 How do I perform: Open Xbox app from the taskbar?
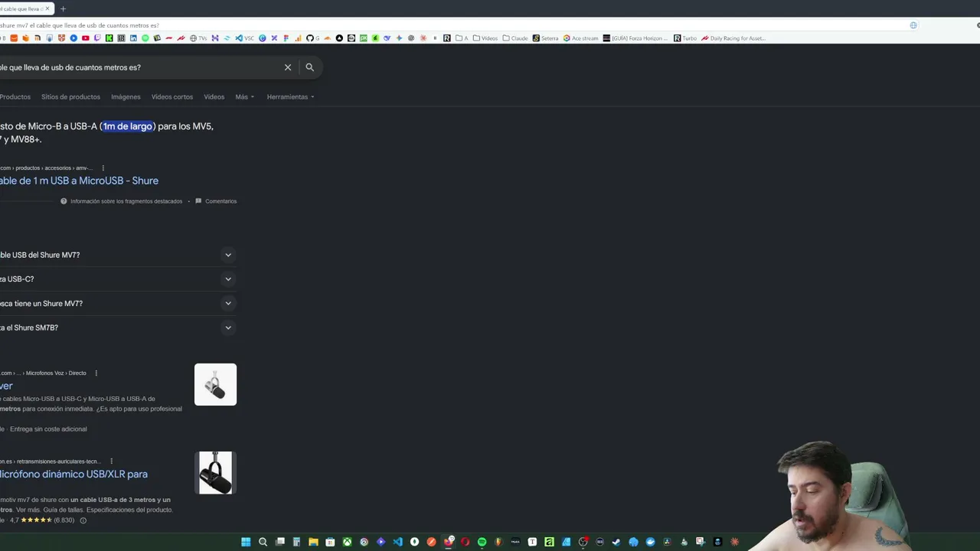coord(347,542)
